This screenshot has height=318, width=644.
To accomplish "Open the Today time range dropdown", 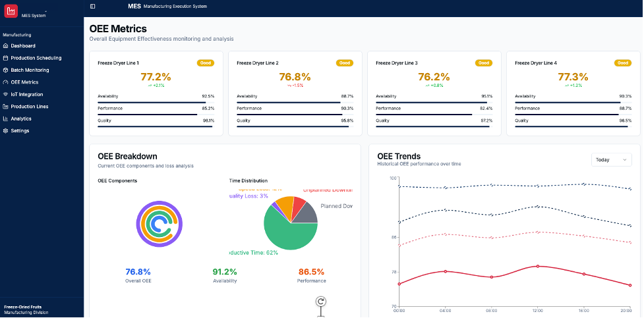I will (x=611, y=160).
